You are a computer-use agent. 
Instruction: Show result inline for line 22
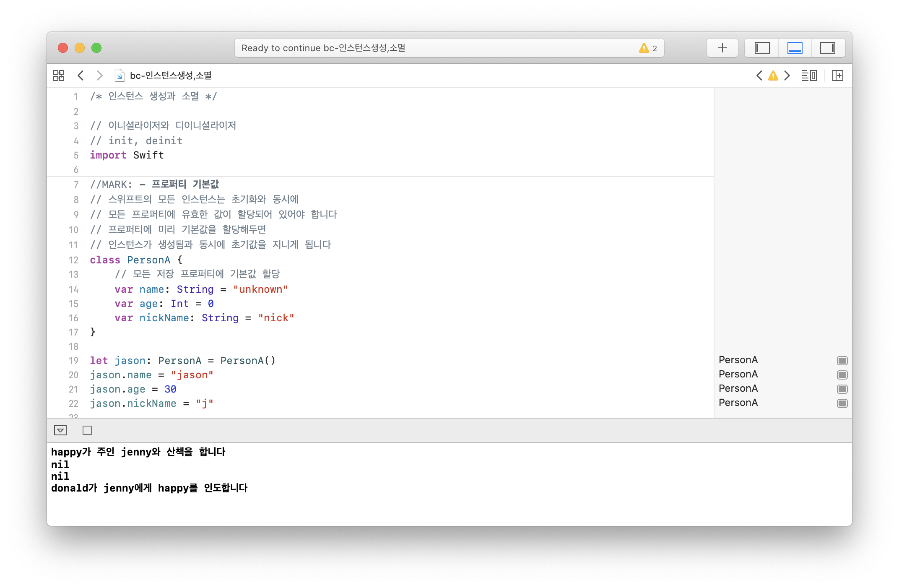[x=842, y=403]
